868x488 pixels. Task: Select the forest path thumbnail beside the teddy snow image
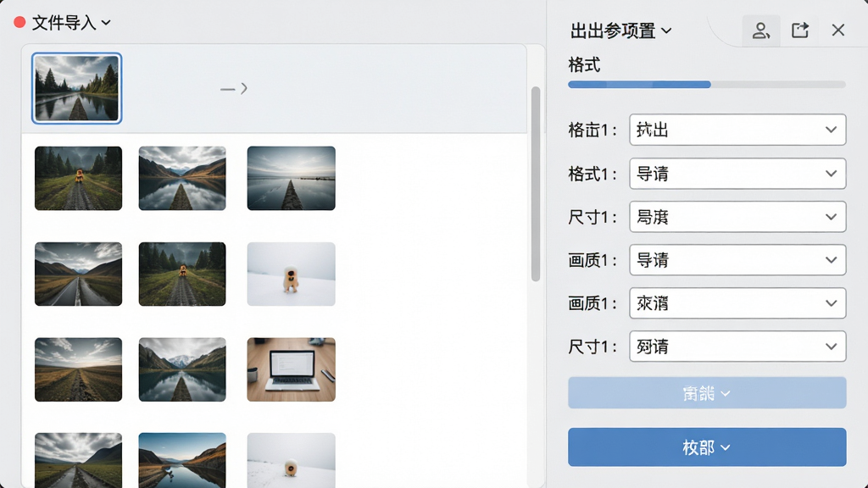(x=182, y=274)
